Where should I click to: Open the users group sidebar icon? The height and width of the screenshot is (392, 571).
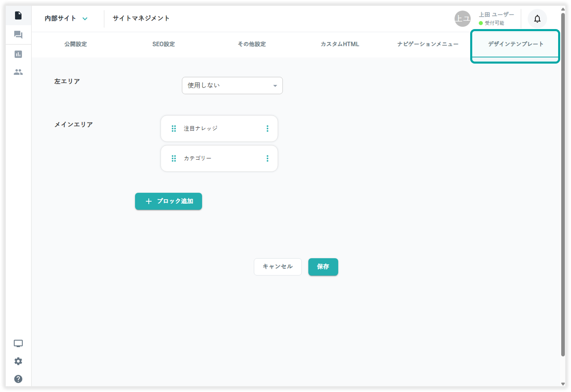pyautogui.click(x=18, y=72)
